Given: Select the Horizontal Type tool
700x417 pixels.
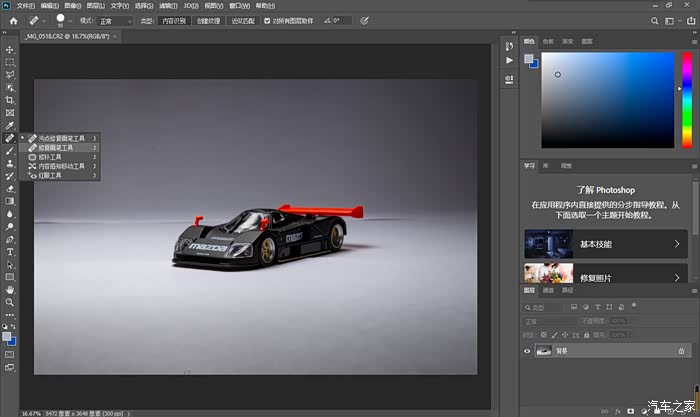Looking at the screenshot, I should coord(10,252).
